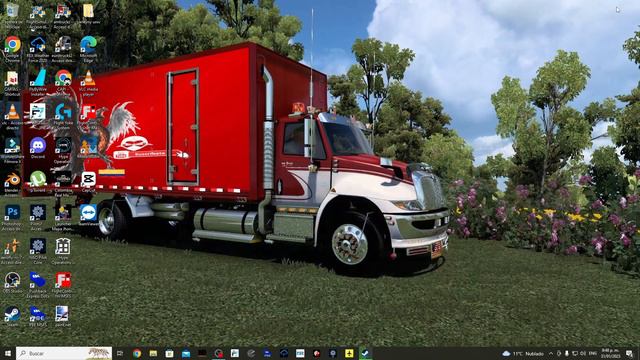Expand hidden system tray icons
The height and width of the screenshot is (360, 640).
coord(551,353)
